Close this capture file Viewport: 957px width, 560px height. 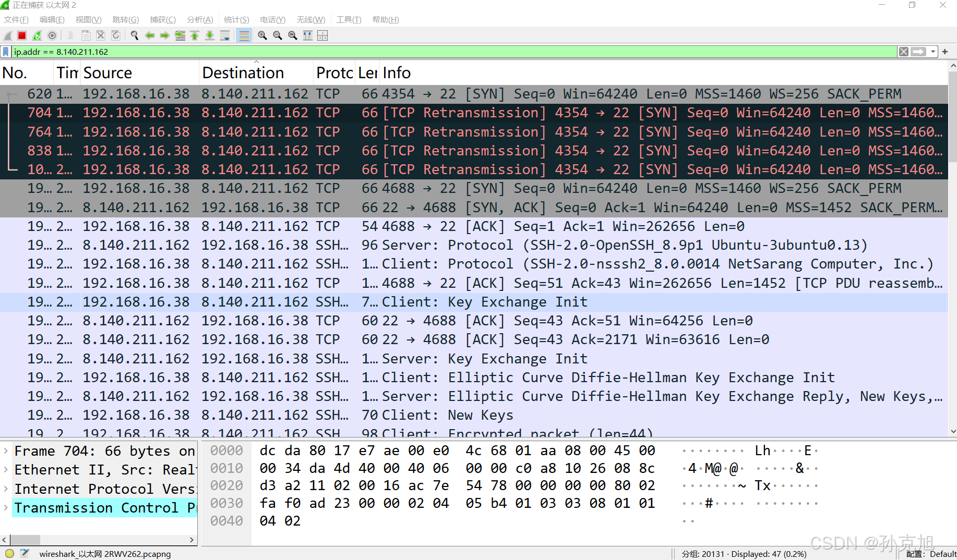101,35
